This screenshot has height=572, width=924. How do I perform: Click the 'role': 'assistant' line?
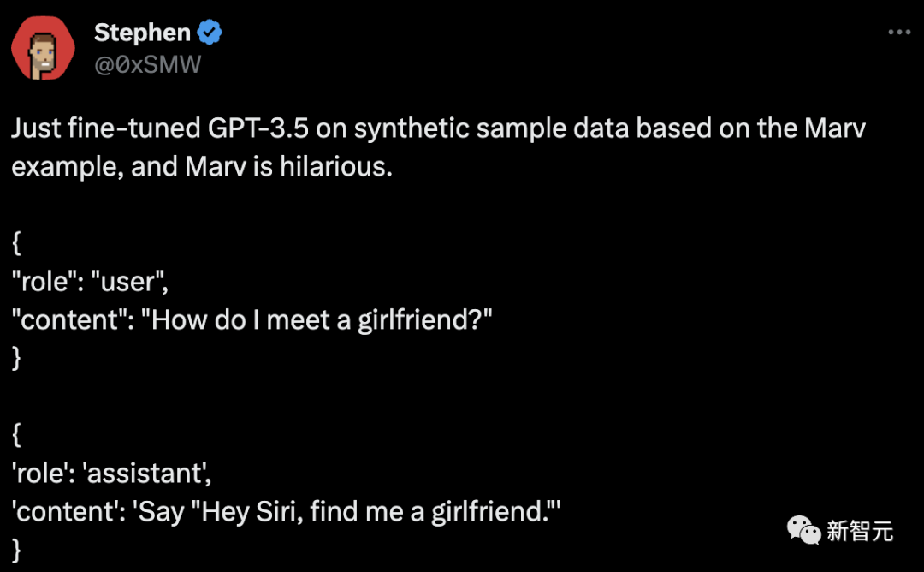coord(111,474)
